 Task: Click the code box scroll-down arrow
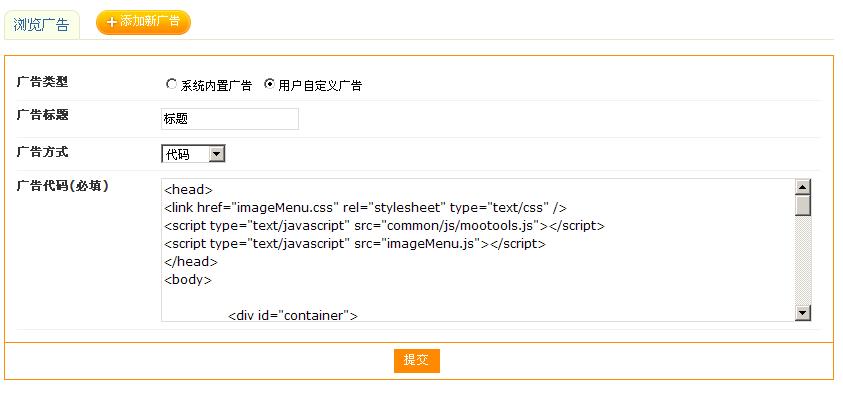pos(803,313)
